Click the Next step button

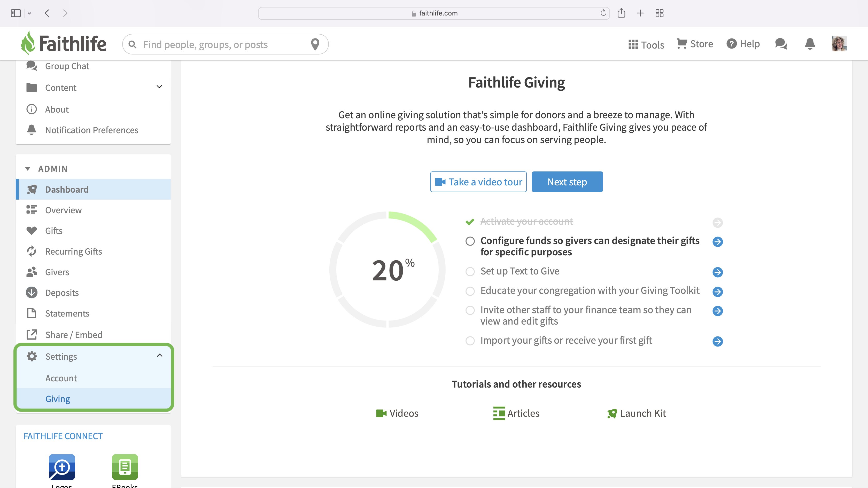(567, 182)
